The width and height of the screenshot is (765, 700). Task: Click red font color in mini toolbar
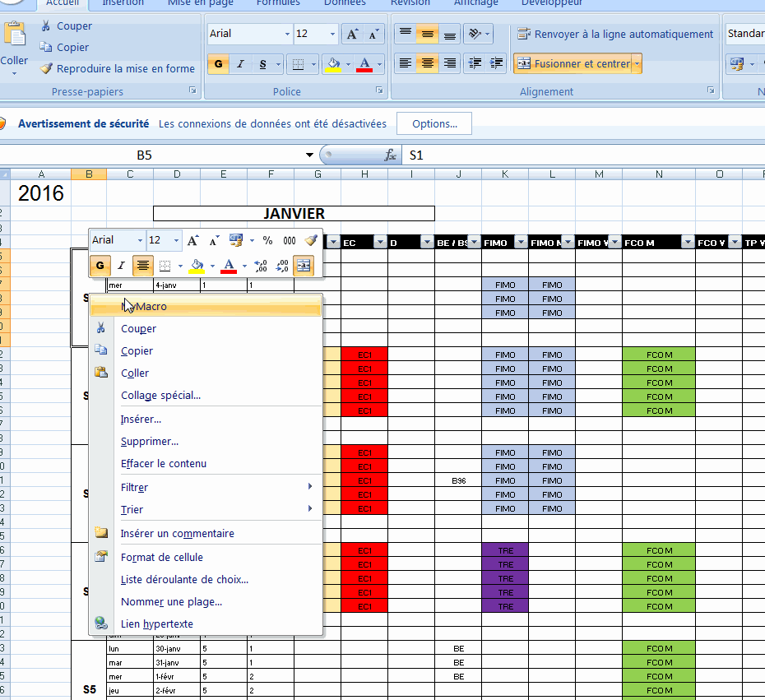(x=229, y=266)
